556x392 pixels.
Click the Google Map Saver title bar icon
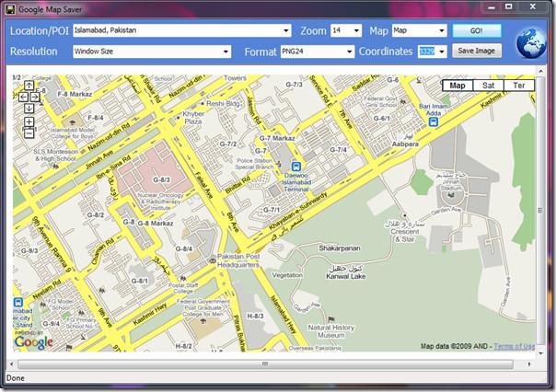[10, 9]
